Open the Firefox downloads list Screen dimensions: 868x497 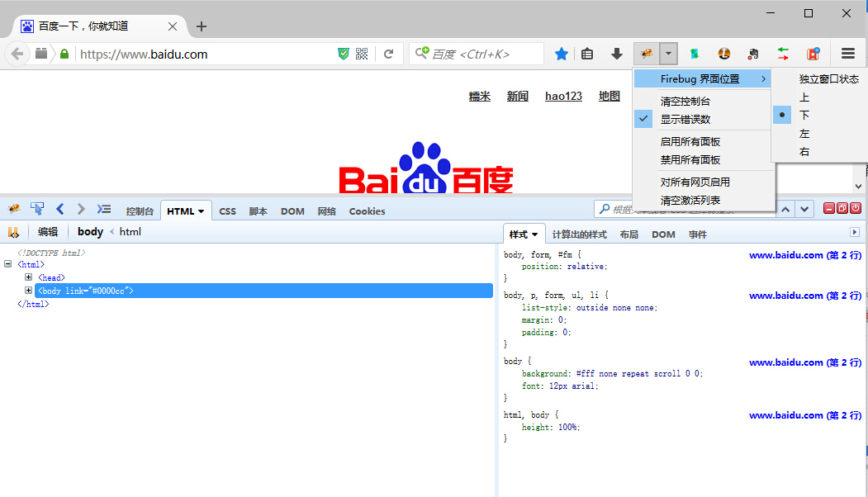[x=616, y=53]
